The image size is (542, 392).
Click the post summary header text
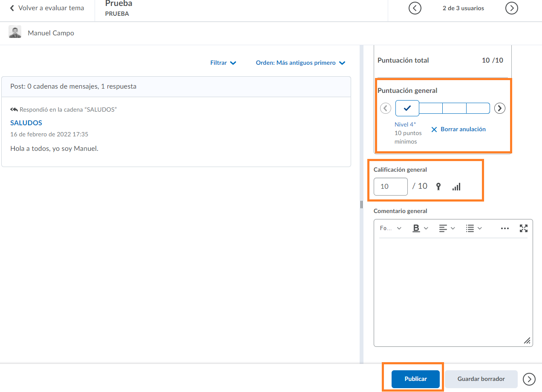[73, 86]
